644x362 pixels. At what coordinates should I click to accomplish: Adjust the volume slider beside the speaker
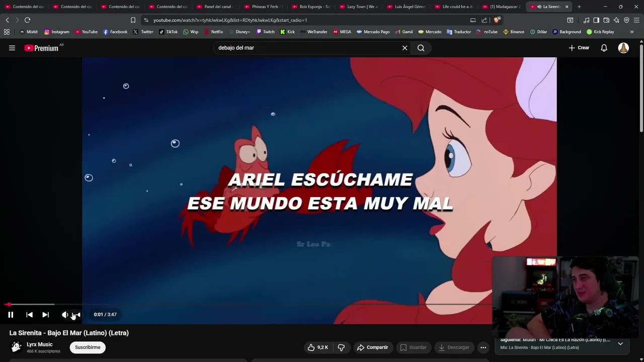coord(76,315)
